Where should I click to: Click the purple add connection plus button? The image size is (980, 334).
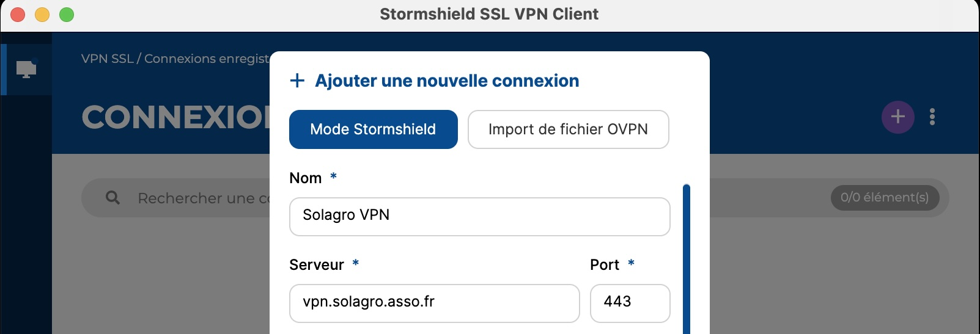(897, 117)
